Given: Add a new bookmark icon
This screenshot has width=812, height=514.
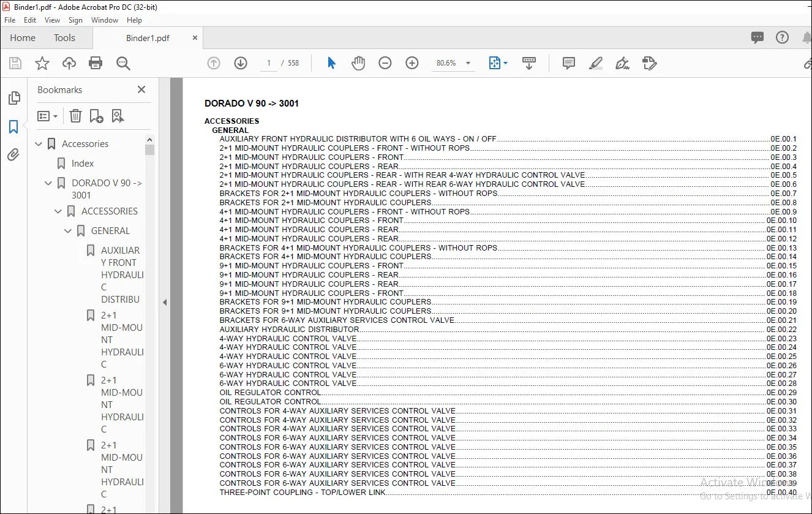Looking at the screenshot, I should (x=96, y=116).
